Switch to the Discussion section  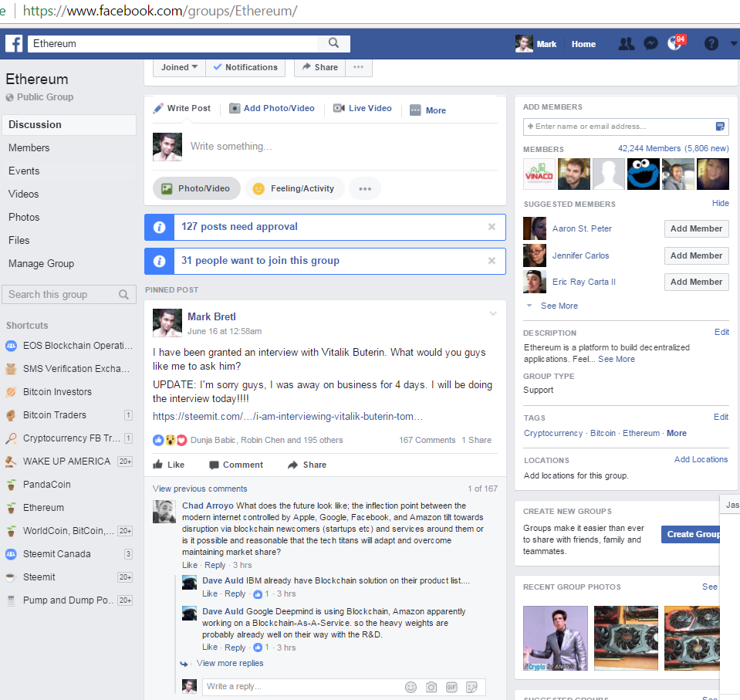point(69,124)
